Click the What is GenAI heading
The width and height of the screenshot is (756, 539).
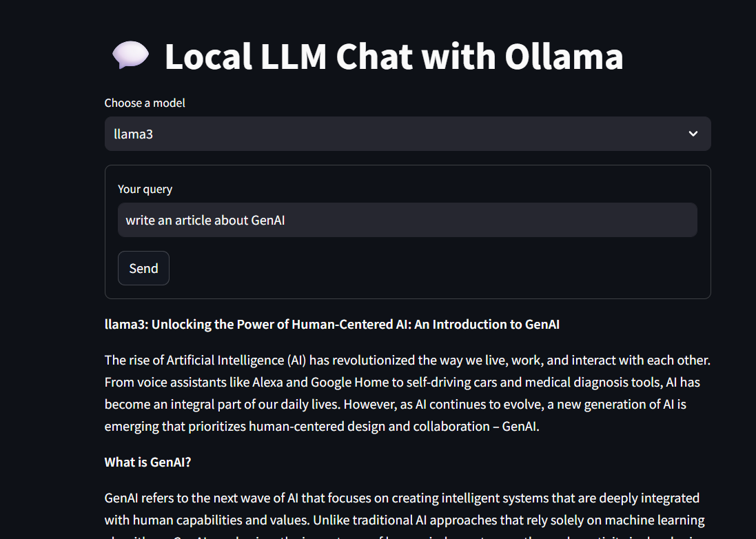pos(147,462)
